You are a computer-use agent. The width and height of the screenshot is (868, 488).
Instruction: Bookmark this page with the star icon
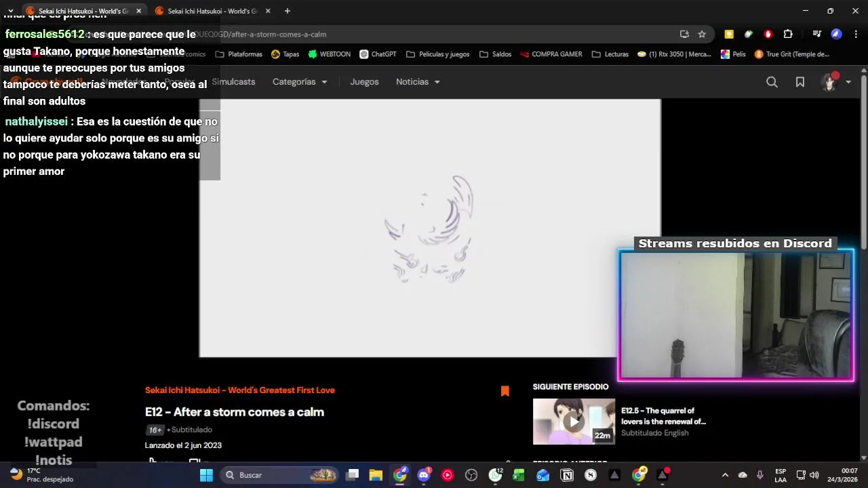(702, 34)
